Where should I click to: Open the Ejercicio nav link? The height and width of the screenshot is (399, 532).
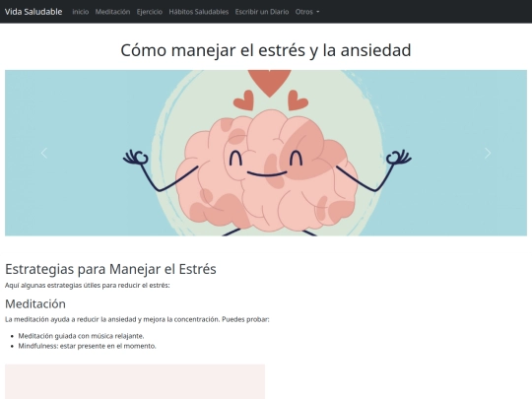click(x=150, y=12)
